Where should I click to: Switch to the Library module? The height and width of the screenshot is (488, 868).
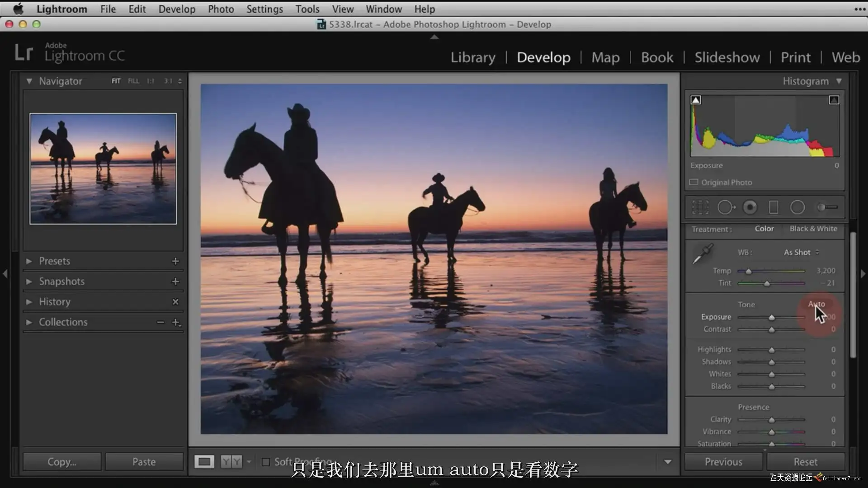[x=473, y=57]
